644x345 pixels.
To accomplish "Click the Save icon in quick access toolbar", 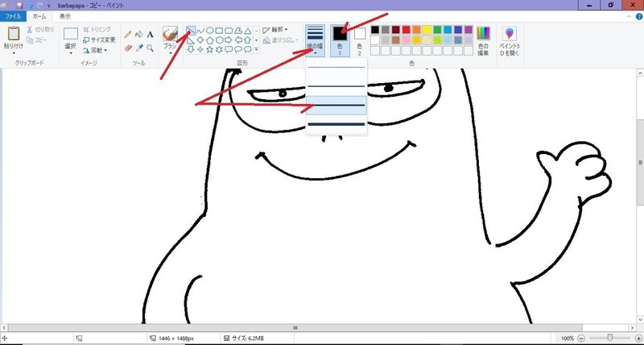I will (x=19, y=6).
